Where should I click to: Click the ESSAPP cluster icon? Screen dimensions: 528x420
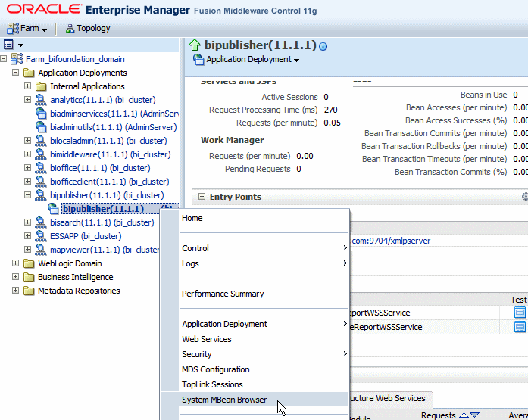[x=41, y=236]
